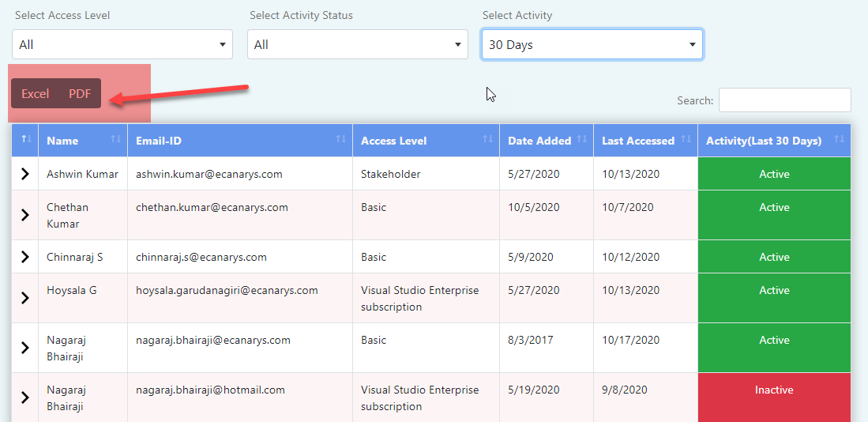Sort by Email-ID column arrows

[340, 139]
